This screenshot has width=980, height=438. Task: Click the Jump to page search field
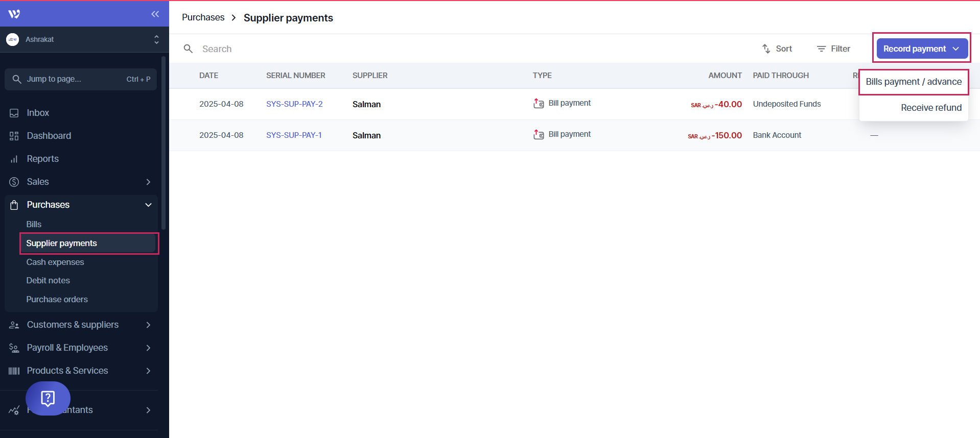pos(81,79)
